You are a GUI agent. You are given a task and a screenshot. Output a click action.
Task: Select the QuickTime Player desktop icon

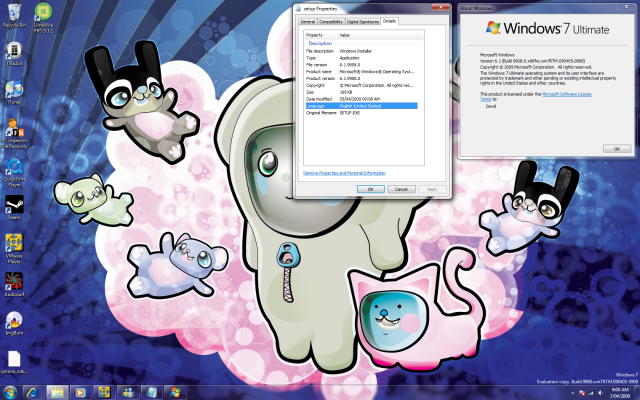point(14,172)
